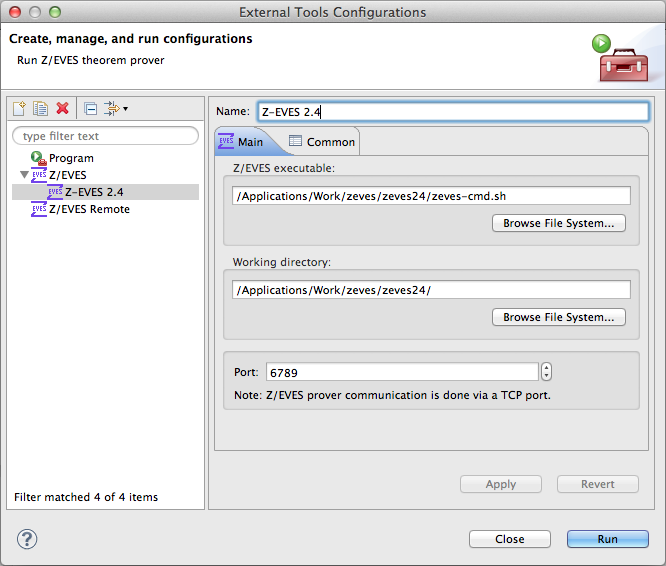Click the Name text field

452,112
